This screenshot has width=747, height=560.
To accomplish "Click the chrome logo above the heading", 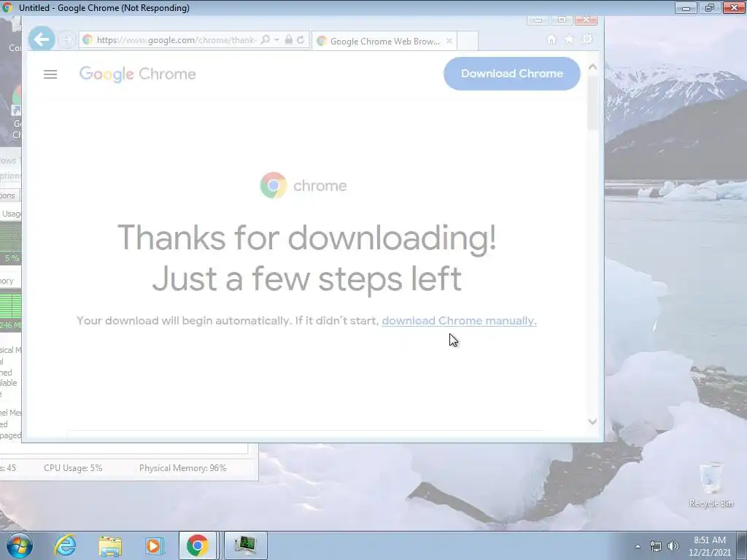I will click(303, 185).
